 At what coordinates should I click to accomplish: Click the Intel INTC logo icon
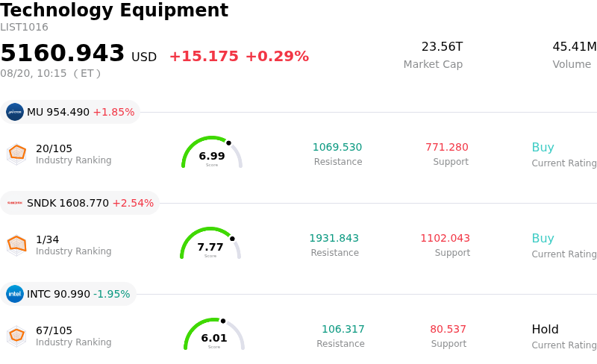pyautogui.click(x=15, y=294)
